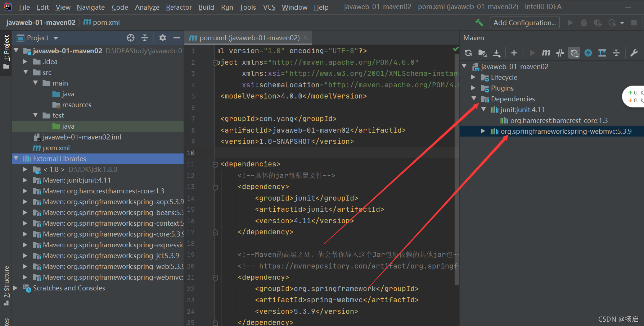Click pom.xml breadcrumb in navigation bar
This screenshot has height=326, width=644.
(x=102, y=22)
